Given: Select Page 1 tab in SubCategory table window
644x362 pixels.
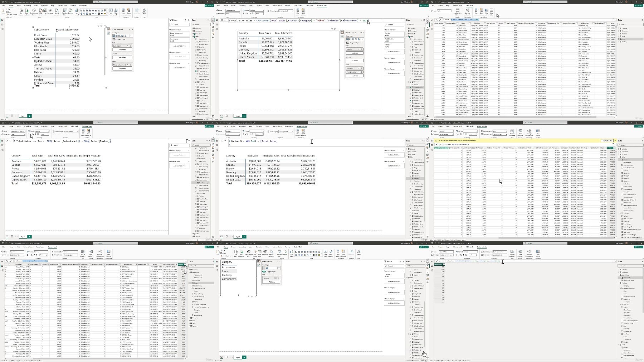Looking at the screenshot, I should 23,116.
